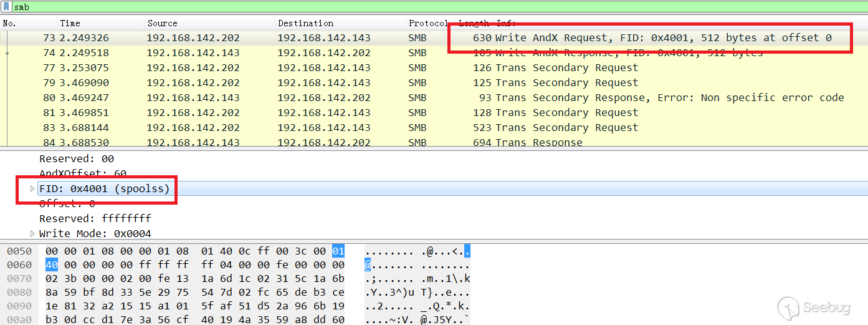
Task: Sort packets by the Protocol column
Action: (428, 23)
